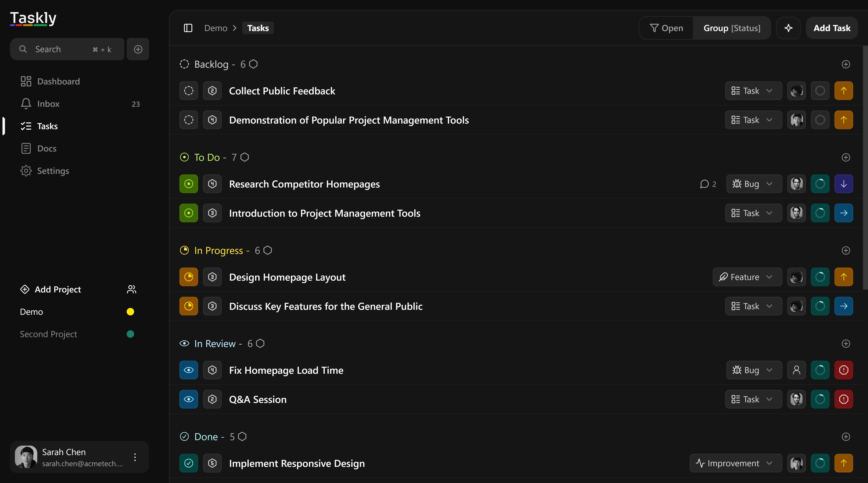Open the Feature dropdown on Design Homepage Layout
The image size is (868, 483).
[x=747, y=277]
